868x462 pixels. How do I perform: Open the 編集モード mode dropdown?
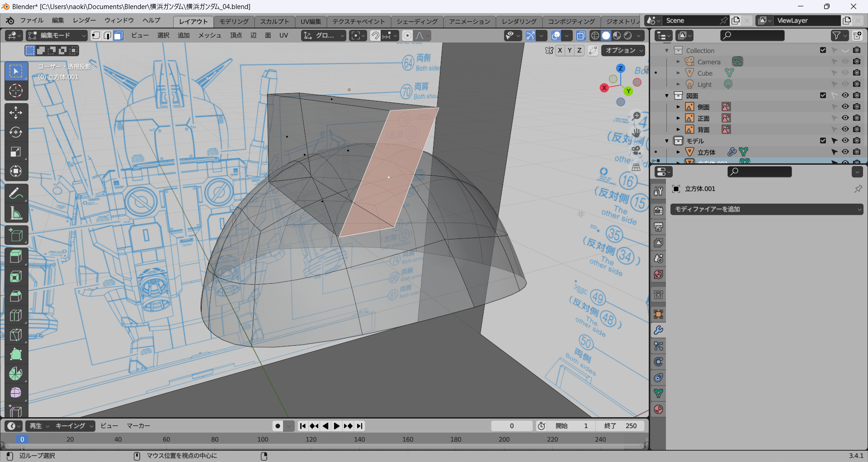tap(57, 36)
